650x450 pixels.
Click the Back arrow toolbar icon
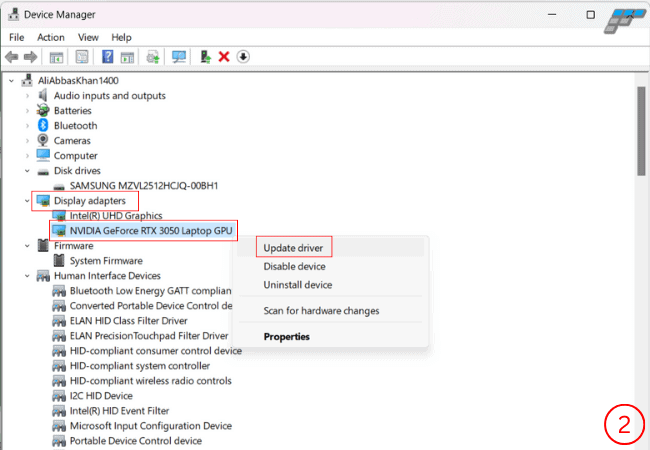tap(12, 57)
